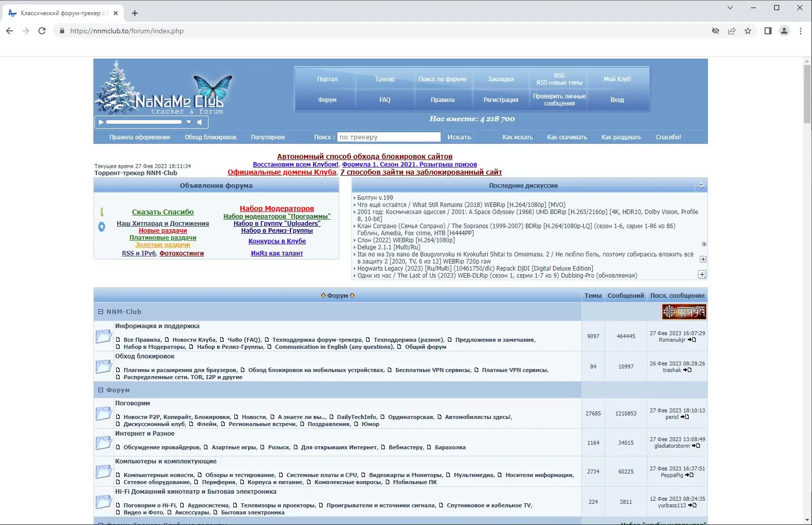Image resolution: width=812 pixels, height=525 pixels.
Task: Share this page from the address bar
Action: tap(732, 31)
